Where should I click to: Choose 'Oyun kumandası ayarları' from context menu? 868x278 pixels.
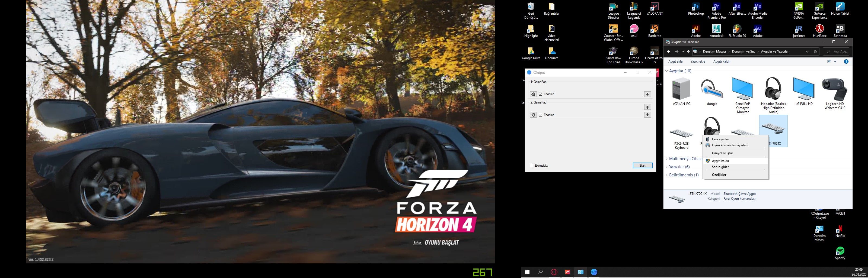[x=736, y=146]
